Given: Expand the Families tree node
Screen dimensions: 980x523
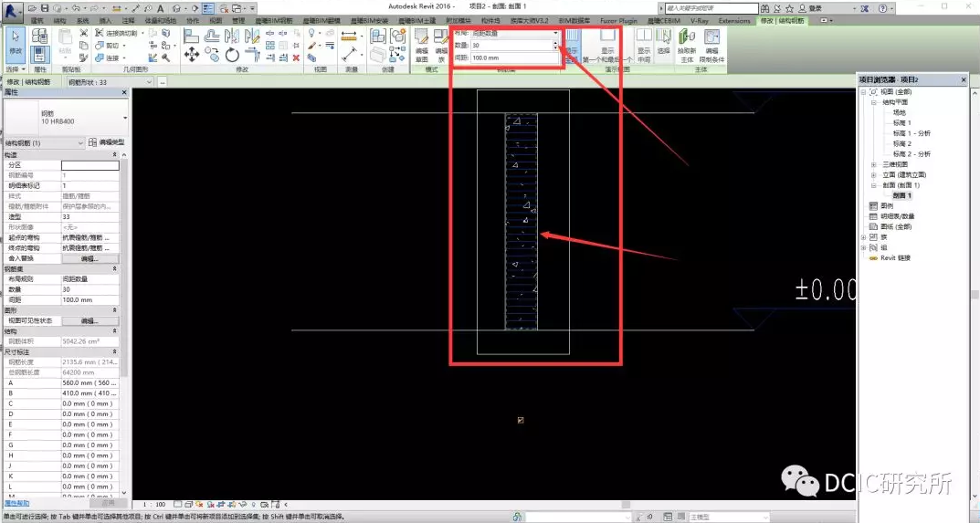Looking at the screenshot, I should pyautogui.click(x=864, y=237).
